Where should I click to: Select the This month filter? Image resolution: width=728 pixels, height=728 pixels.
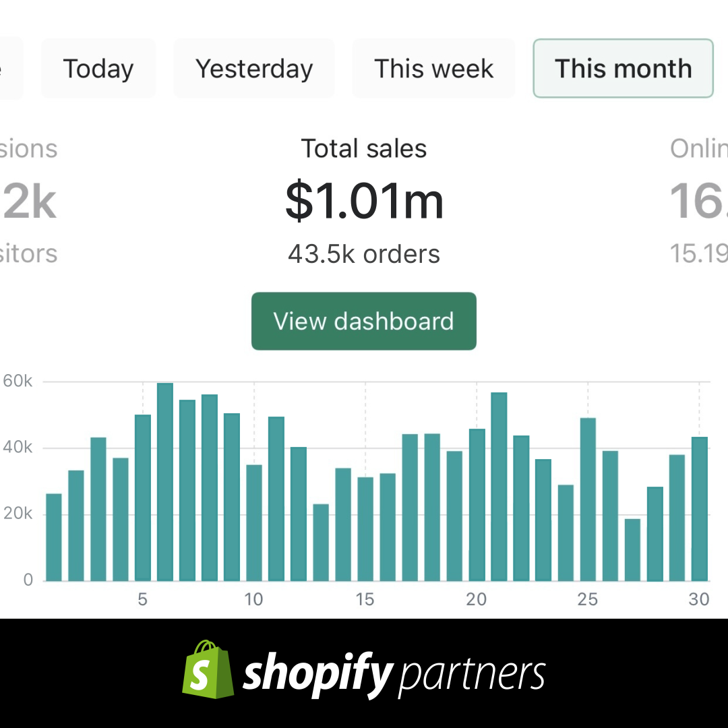(623, 69)
